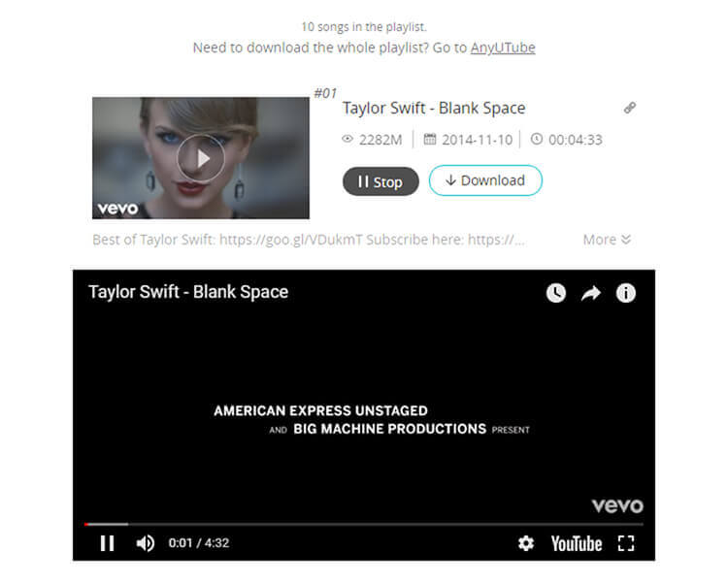Image resolution: width=728 pixels, height=584 pixels.
Task: Mute the video with speaker icon
Action: click(x=146, y=543)
